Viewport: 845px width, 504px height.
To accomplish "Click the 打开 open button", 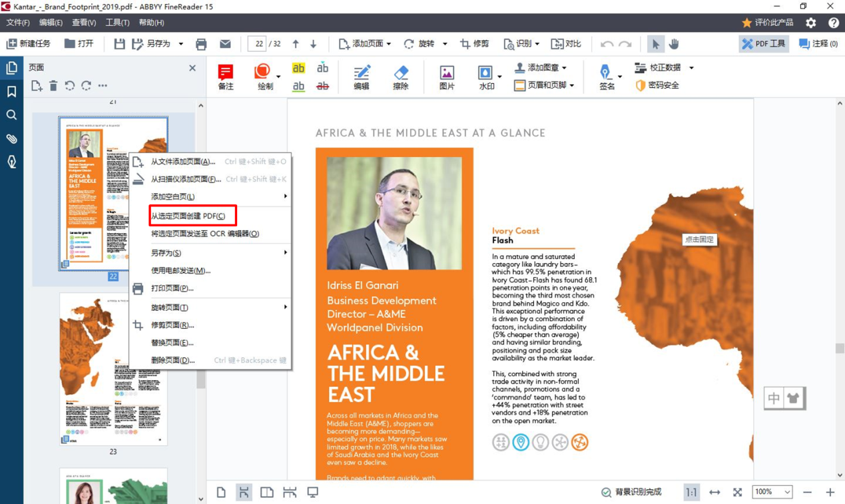I will coord(79,44).
